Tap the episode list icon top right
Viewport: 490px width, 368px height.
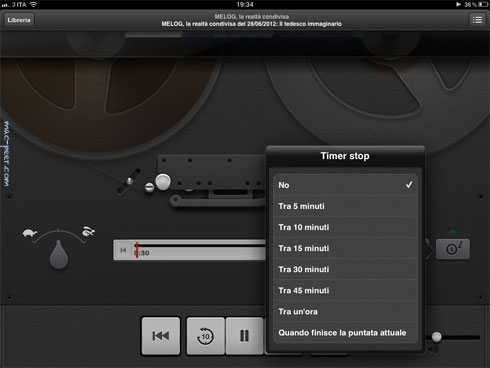coord(477,20)
